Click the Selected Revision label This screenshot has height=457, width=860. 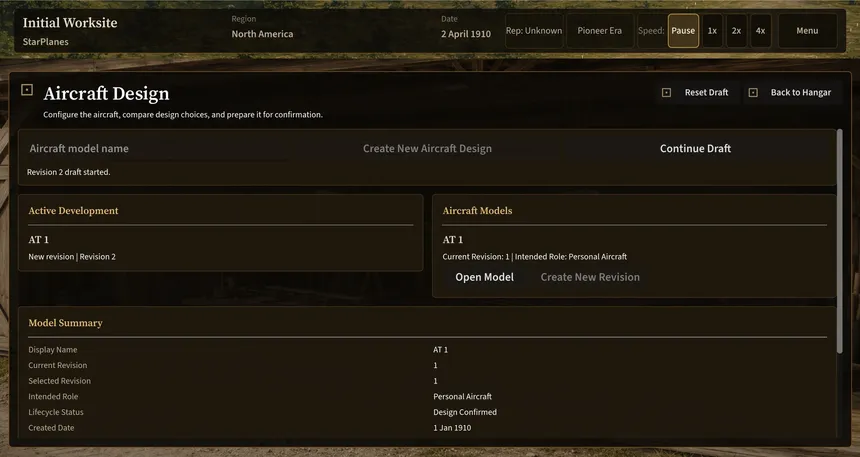[59, 381]
